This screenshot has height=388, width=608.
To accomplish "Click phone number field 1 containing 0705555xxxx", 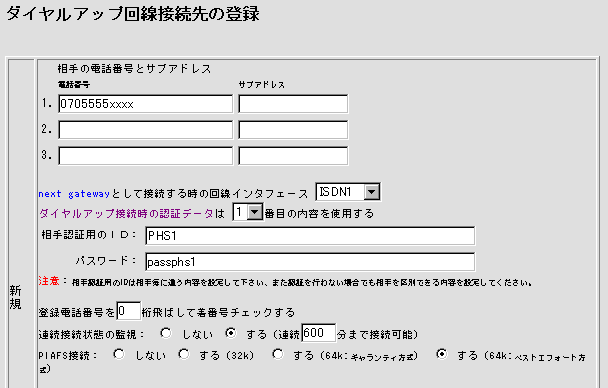I will point(145,104).
